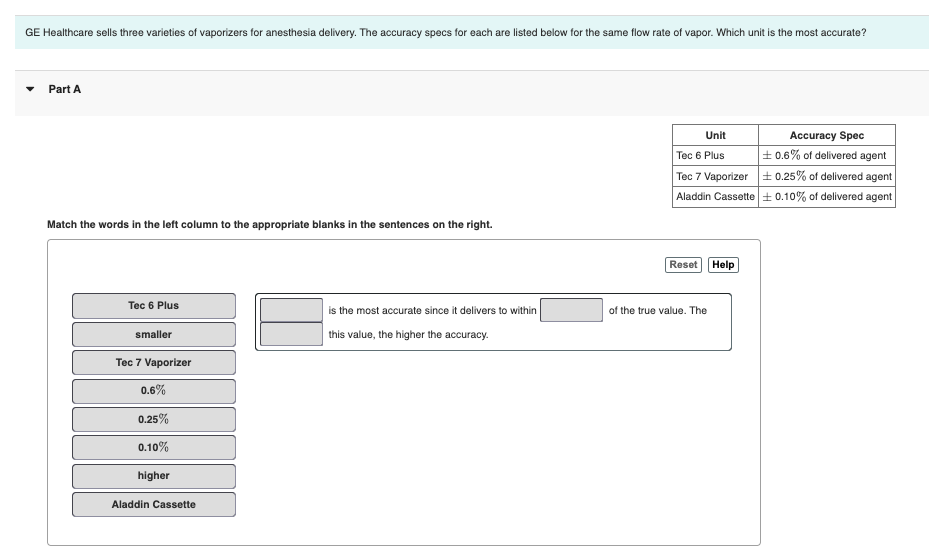Choose the 0.25% tile
The image size is (929, 551).
pyautogui.click(x=153, y=419)
